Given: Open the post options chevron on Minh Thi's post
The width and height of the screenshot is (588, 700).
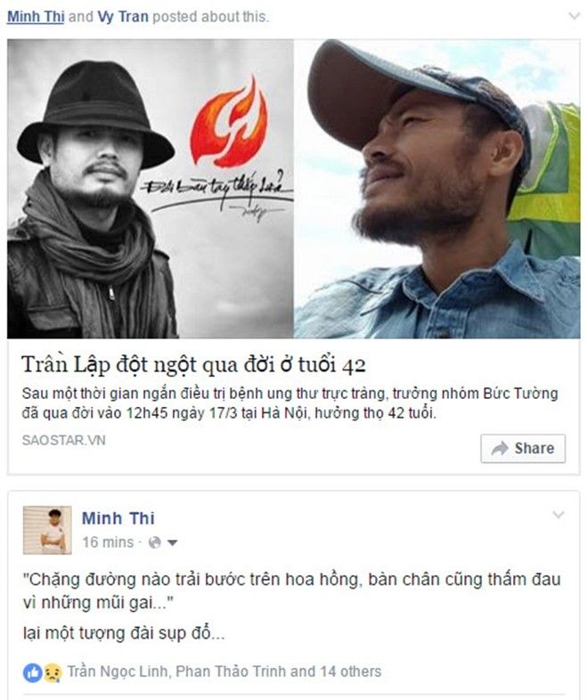Looking at the screenshot, I should click(559, 515).
